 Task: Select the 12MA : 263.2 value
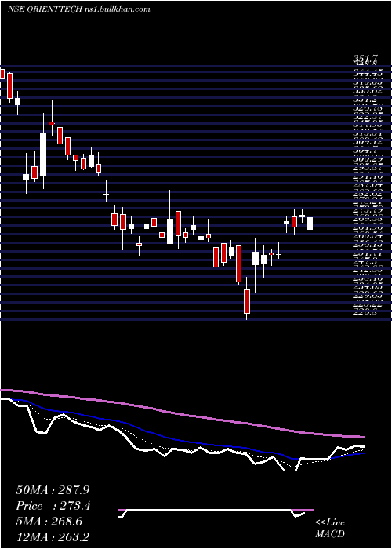tap(54, 537)
